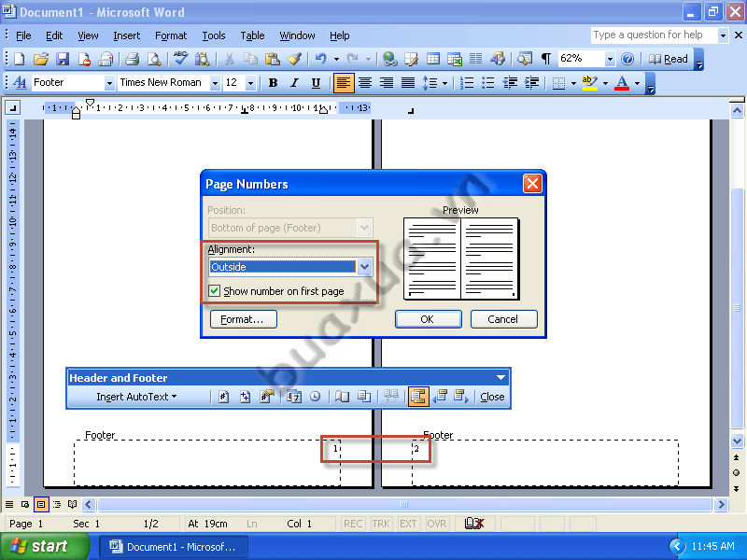Click Cancel in Page Numbers dialog
This screenshot has width=747, height=560.
(503, 319)
